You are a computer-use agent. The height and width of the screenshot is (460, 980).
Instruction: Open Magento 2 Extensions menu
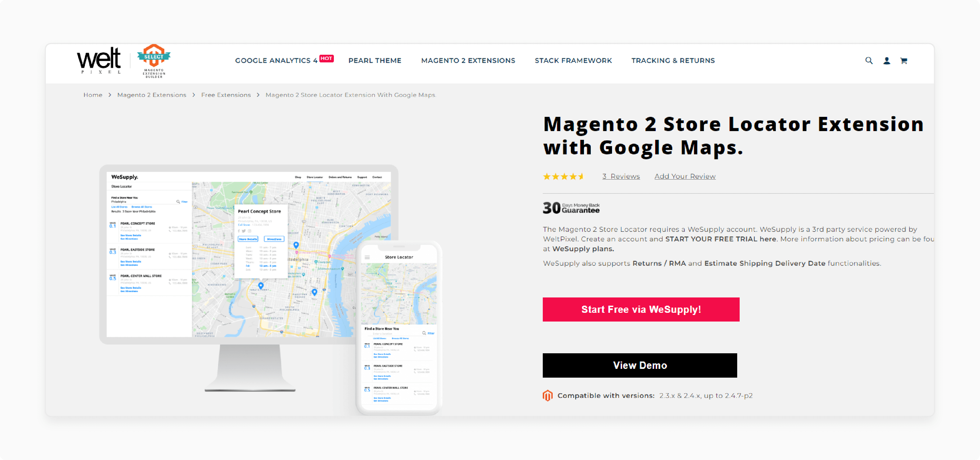[x=468, y=60]
